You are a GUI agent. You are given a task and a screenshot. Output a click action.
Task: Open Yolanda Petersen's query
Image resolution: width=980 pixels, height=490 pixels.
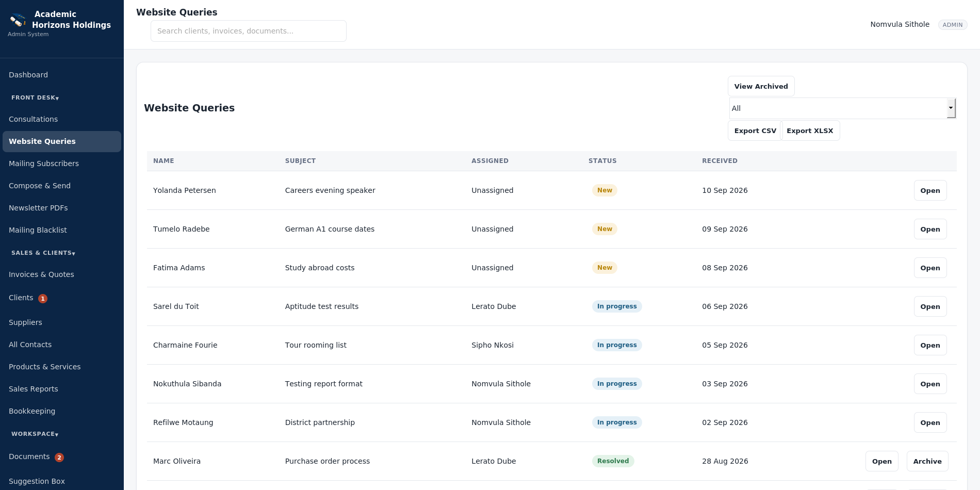tap(930, 190)
